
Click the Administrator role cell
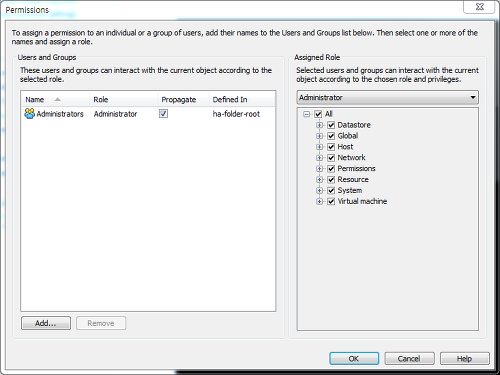(x=115, y=114)
